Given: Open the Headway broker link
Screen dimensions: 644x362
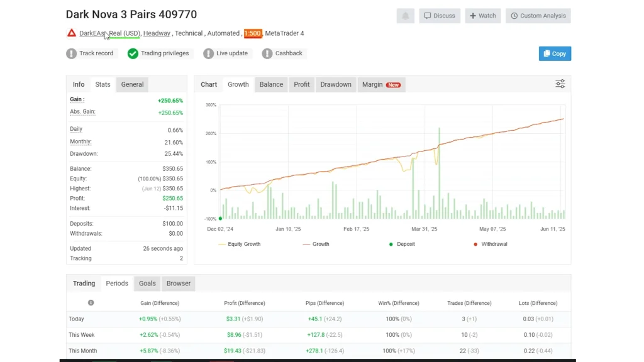Looking at the screenshot, I should (x=157, y=33).
